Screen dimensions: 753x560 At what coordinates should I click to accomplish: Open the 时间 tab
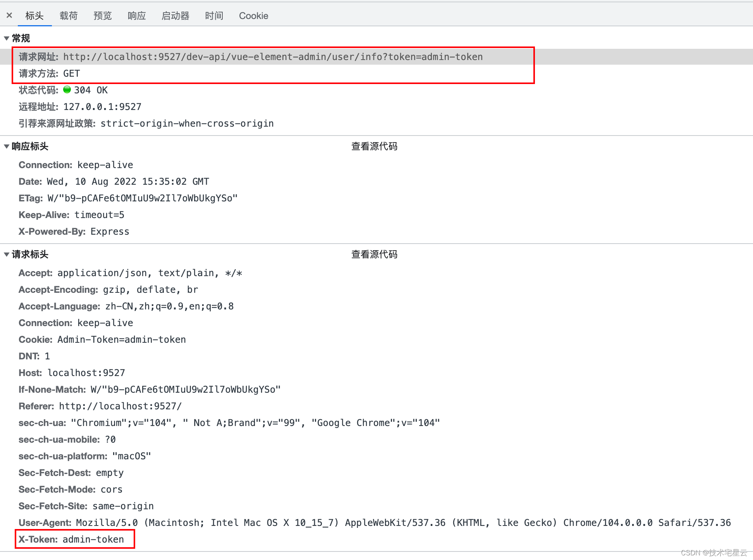214,15
